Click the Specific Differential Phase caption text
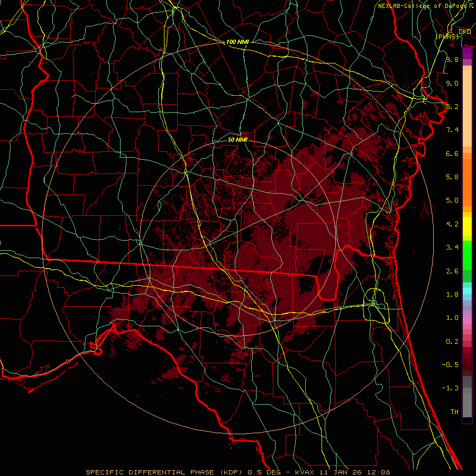This screenshot has width=476, height=476. (238, 472)
